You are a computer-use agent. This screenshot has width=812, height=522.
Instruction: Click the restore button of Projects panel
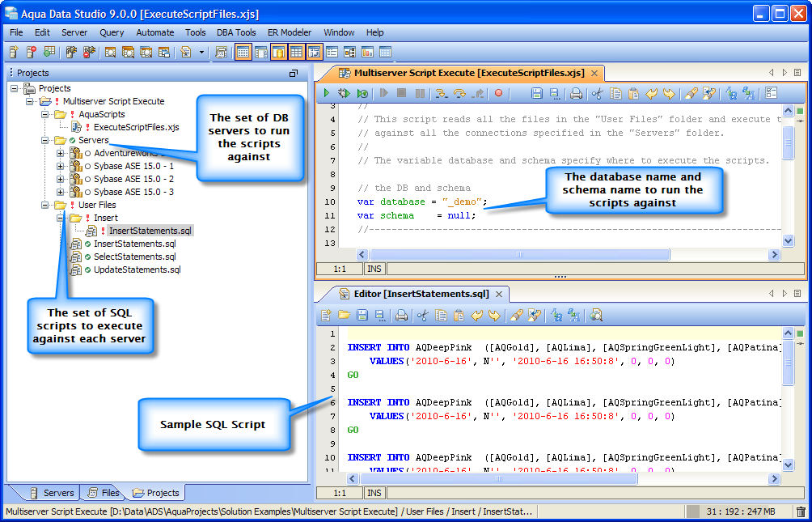point(293,73)
